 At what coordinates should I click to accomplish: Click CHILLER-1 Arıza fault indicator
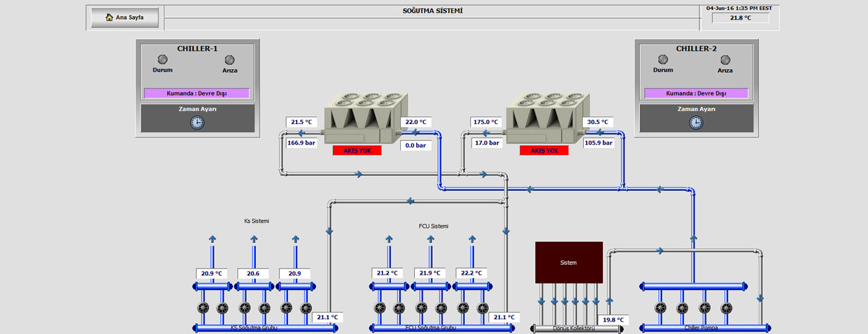click(x=229, y=60)
